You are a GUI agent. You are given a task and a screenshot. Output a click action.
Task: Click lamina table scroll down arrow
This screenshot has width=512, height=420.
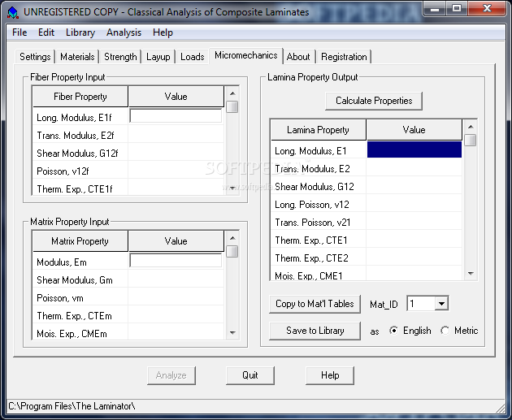pos(471,274)
